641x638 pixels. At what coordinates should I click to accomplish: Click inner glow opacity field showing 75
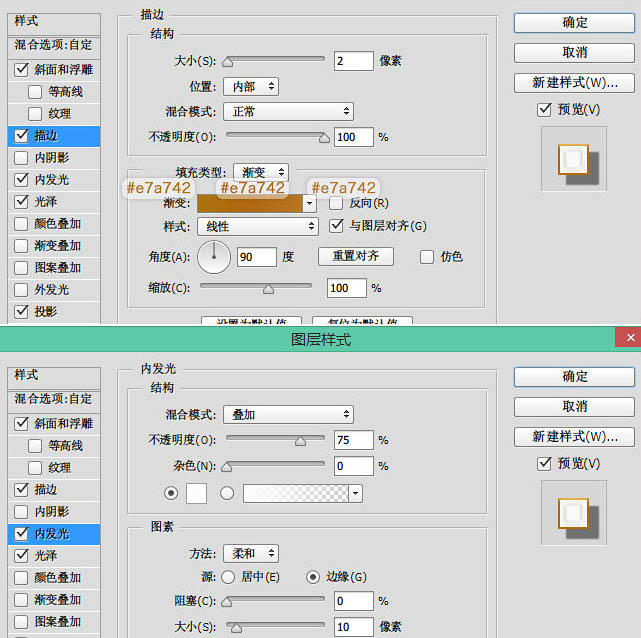(354, 440)
